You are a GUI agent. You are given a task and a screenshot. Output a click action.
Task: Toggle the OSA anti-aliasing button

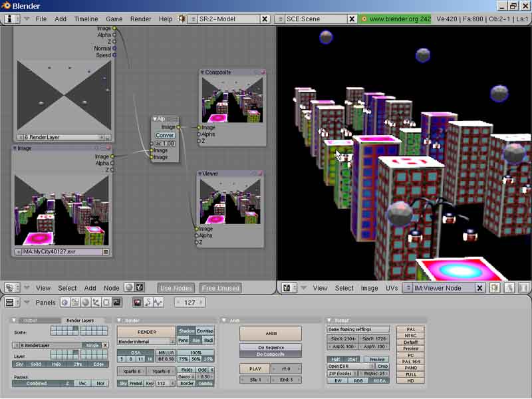point(136,352)
